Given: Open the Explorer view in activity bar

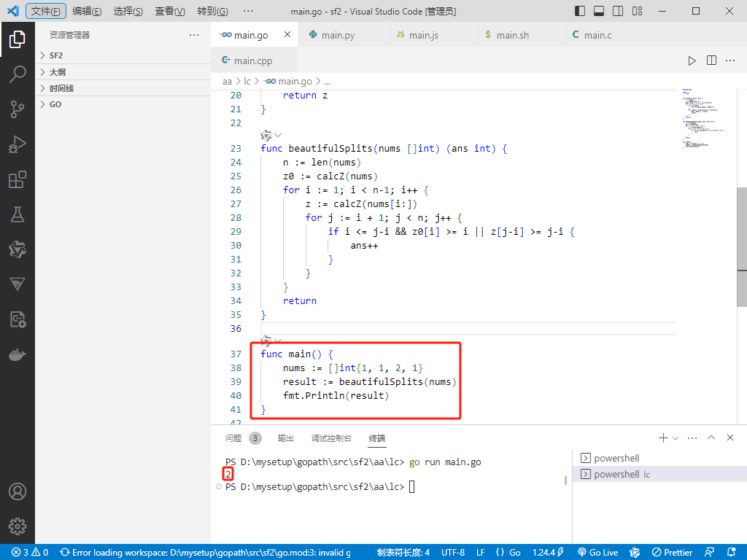Looking at the screenshot, I should [18, 39].
